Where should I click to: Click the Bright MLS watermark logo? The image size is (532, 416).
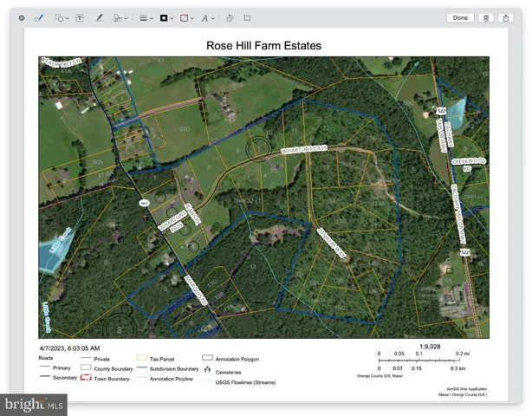tap(35, 405)
